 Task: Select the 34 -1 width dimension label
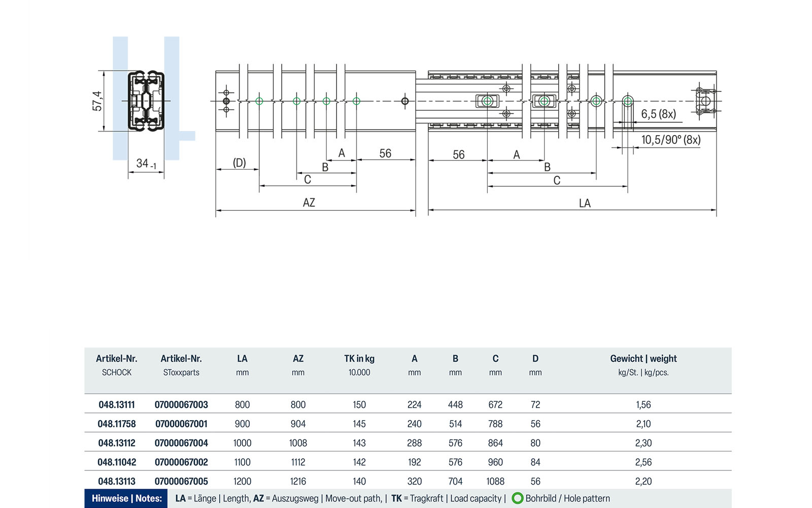pyautogui.click(x=146, y=164)
